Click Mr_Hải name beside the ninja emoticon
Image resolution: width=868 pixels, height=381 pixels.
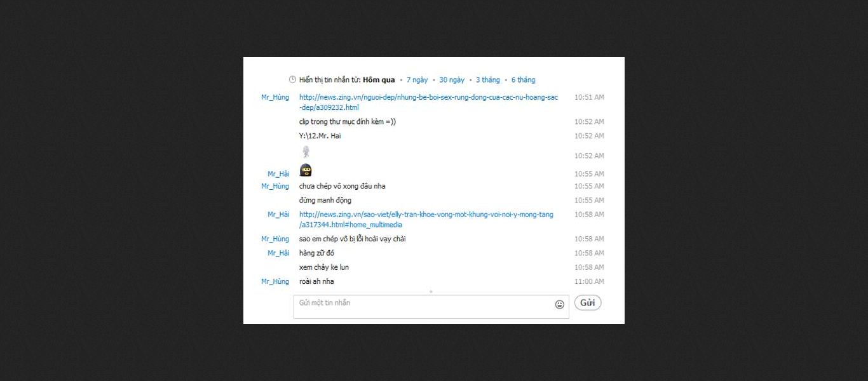(x=278, y=174)
